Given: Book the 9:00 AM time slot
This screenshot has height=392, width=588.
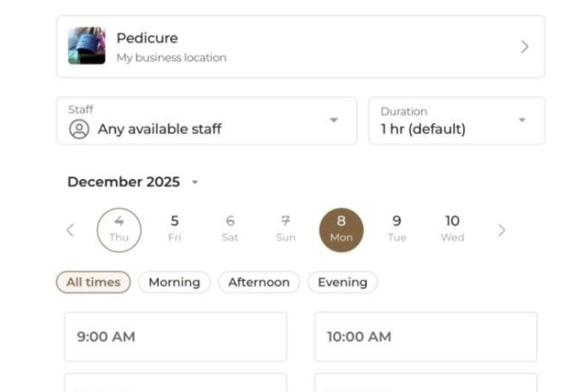Looking at the screenshot, I should (x=175, y=337).
